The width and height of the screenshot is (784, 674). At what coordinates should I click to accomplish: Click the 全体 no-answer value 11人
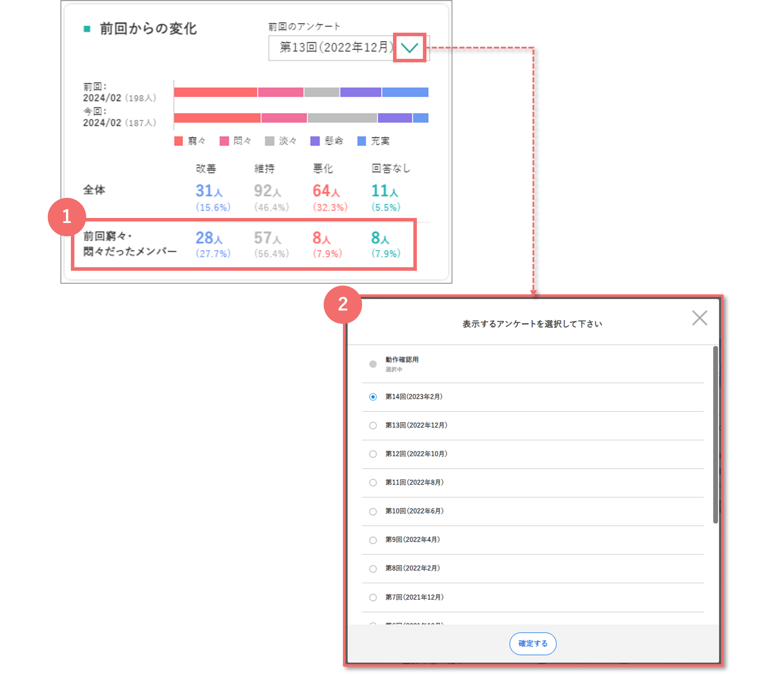384,191
